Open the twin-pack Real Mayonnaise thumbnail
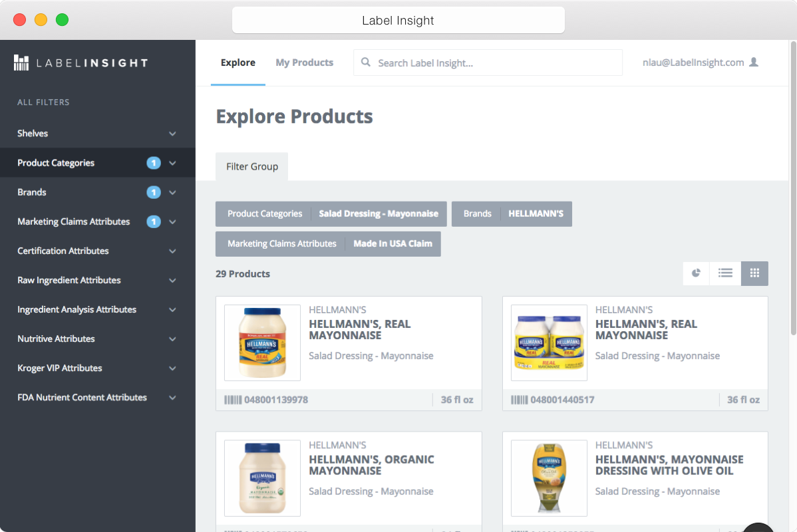 point(549,342)
